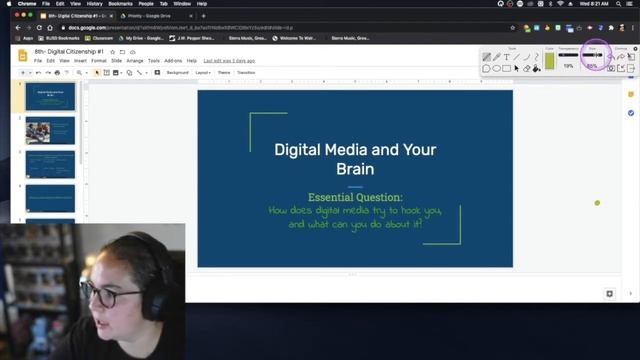
Task: Click the line tool icon in the Slides toolbar
Action: (x=140, y=73)
